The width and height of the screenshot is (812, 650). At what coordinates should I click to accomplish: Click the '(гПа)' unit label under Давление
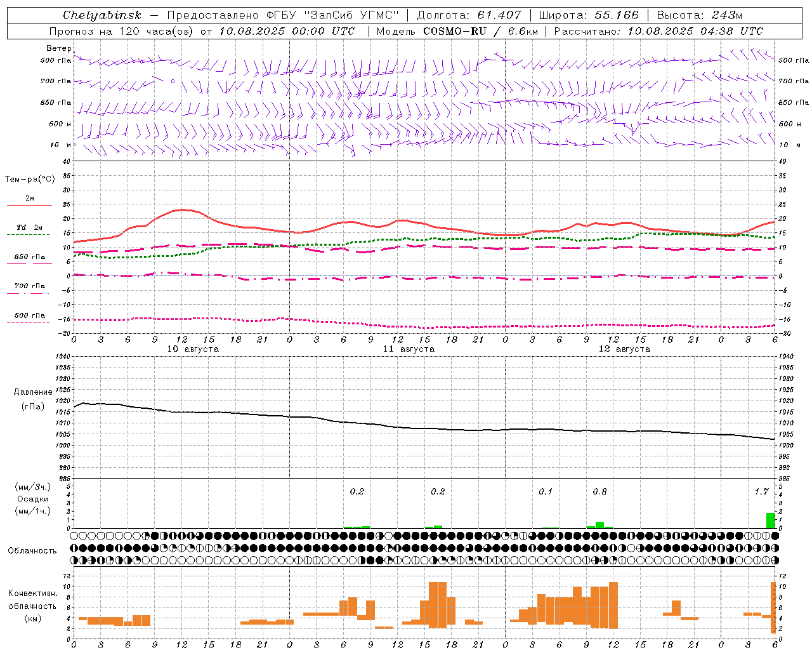coord(33,407)
